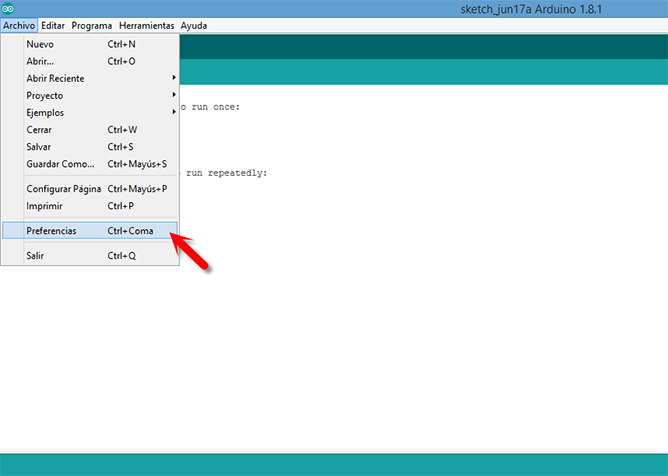Open the Editar menu
The width and height of the screenshot is (668, 476).
point(53,26)
